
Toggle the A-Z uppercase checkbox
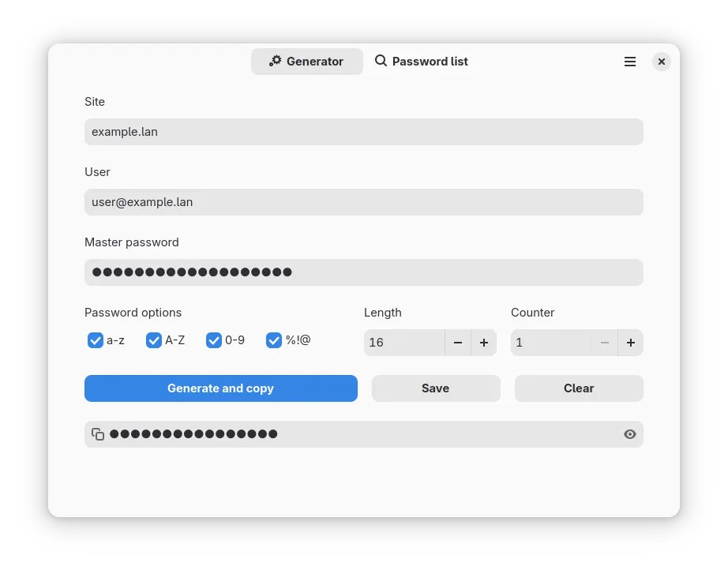(x=154, y=340)
